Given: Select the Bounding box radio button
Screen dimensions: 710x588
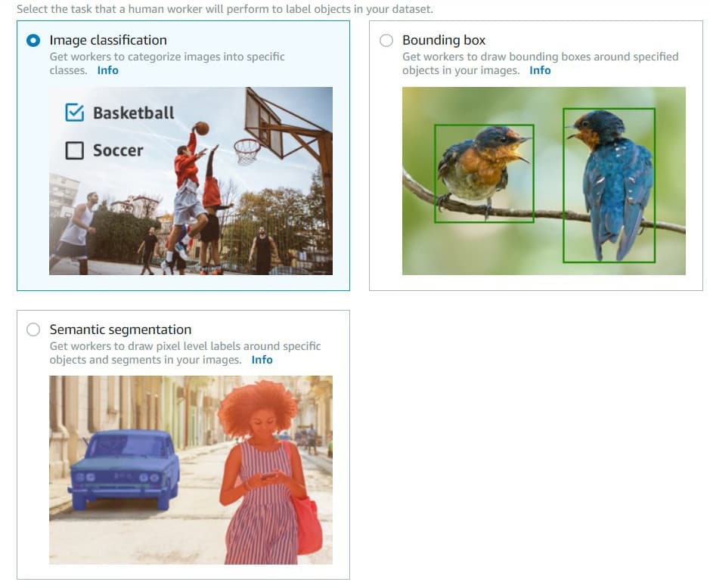Looking at the screenshot, I should (386, 40).
